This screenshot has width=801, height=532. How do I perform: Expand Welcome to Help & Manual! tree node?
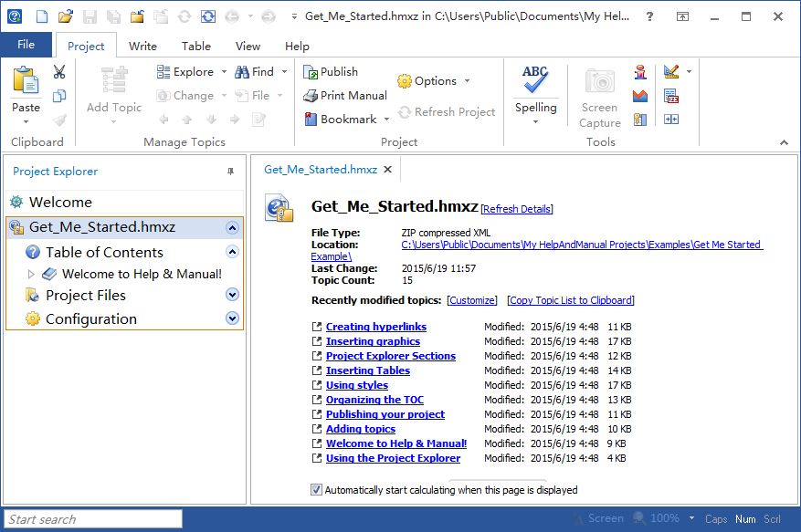click(x=31, y=274)
